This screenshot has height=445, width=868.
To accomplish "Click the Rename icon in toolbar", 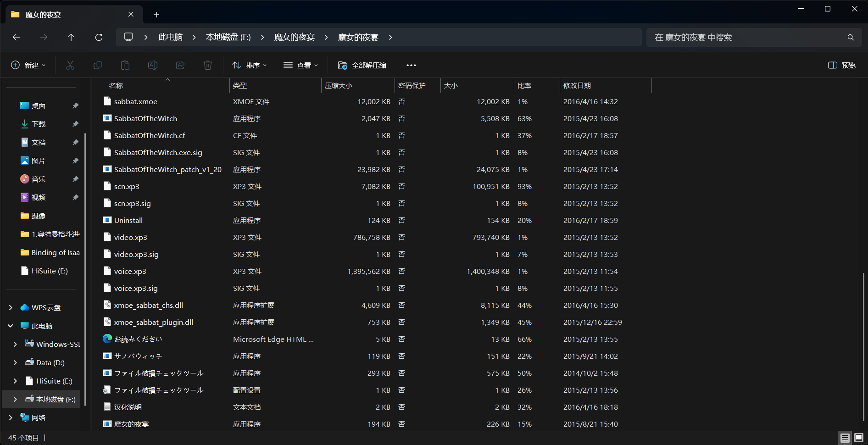I will pos(153,65).
